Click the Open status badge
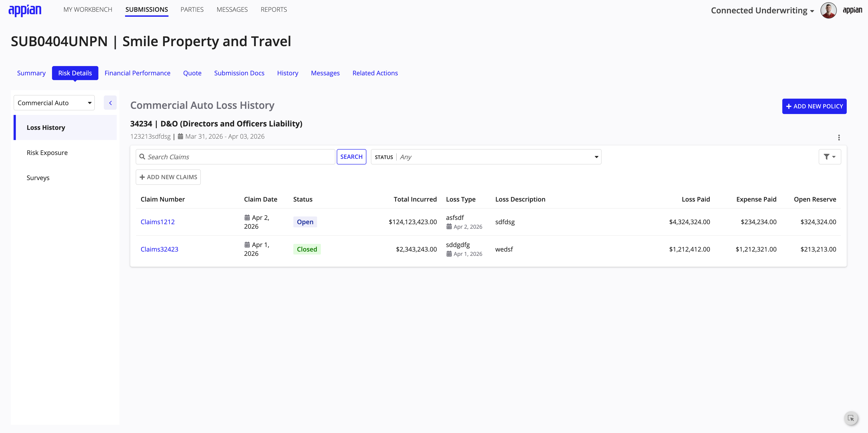Image resolution: width=868 pixels, height=433 pixels. coord(305,222)
